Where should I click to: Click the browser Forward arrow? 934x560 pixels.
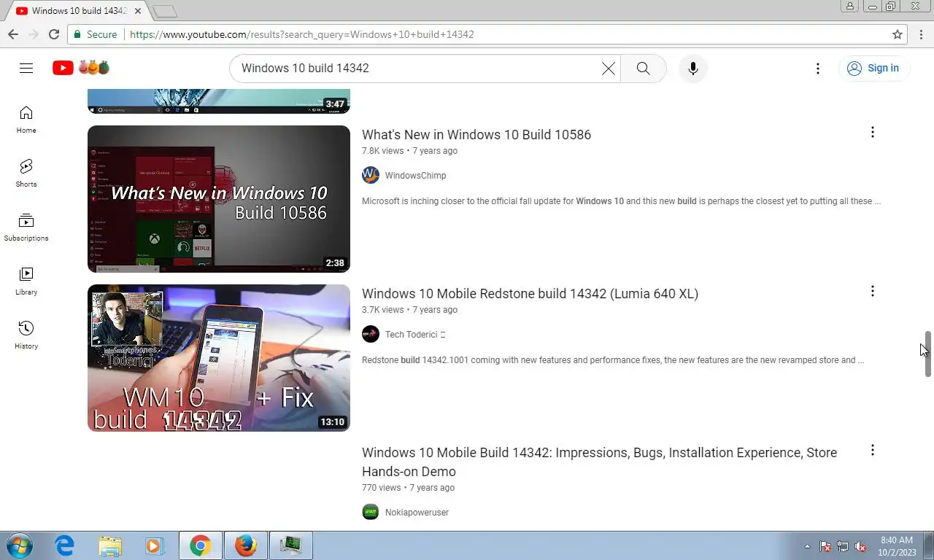click(34, 34)
